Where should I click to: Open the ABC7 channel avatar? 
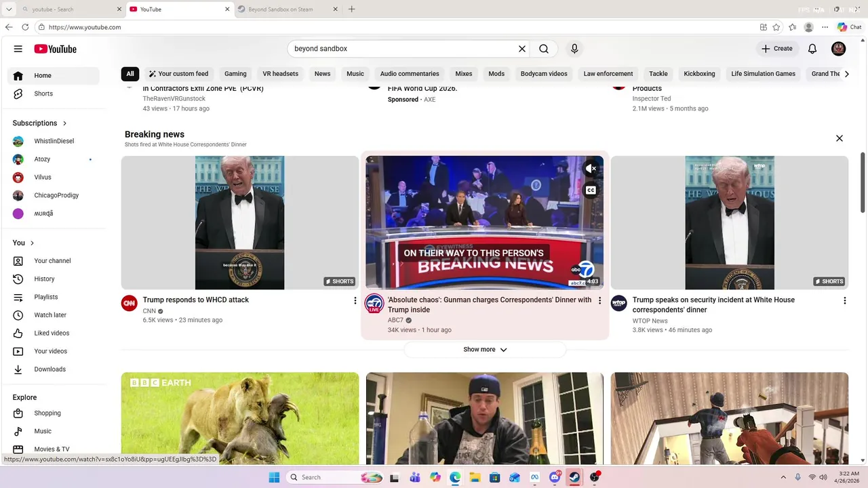[x=374, y=303]
